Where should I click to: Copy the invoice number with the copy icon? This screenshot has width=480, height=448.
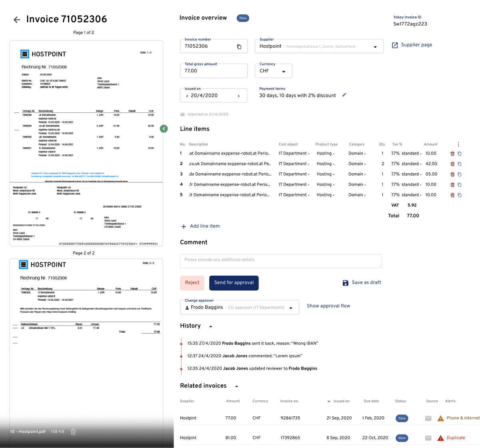239,47
